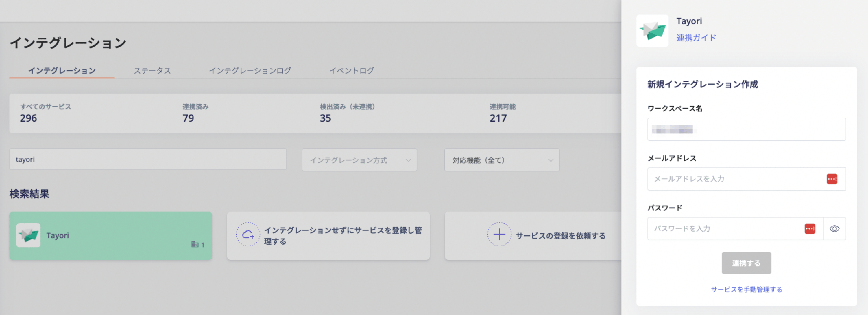Open the イベントログ tab

(351, 70)
